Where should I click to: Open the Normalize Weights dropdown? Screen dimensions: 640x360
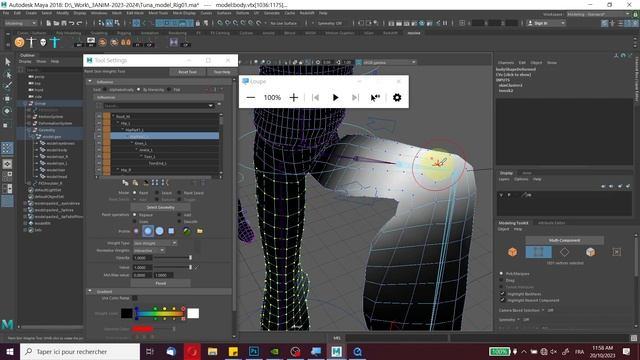pos(149,250)
